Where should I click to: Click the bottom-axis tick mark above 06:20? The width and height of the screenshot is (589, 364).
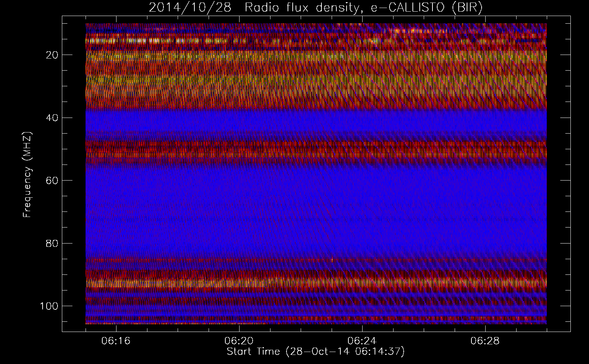tap(239, 328)
